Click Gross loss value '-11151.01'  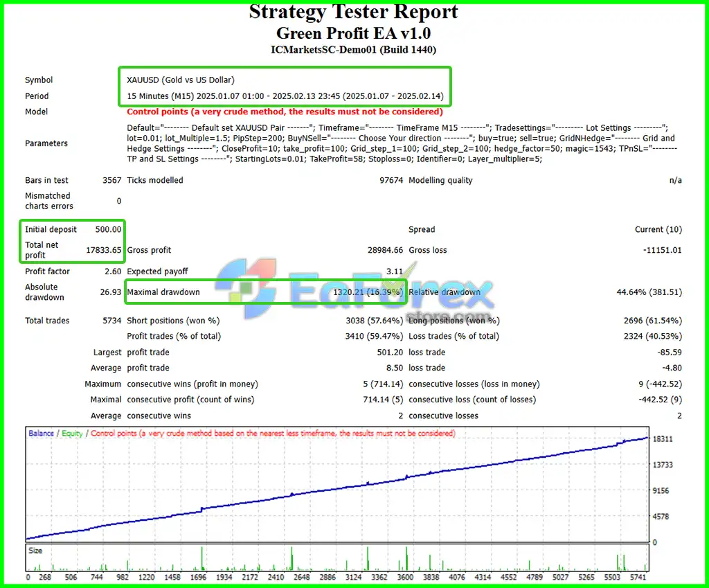click(663, 250)
